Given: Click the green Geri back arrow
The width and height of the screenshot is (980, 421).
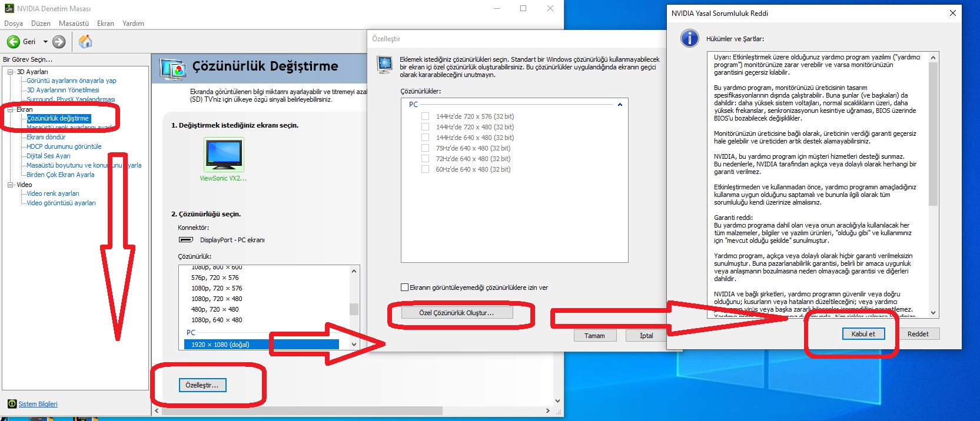Looking at the screenshot, I should (13, 42).
